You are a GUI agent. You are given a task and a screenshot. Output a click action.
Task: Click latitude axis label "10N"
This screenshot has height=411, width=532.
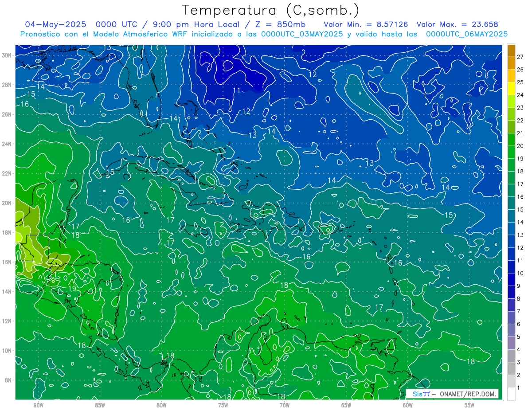tap(7, 350)
